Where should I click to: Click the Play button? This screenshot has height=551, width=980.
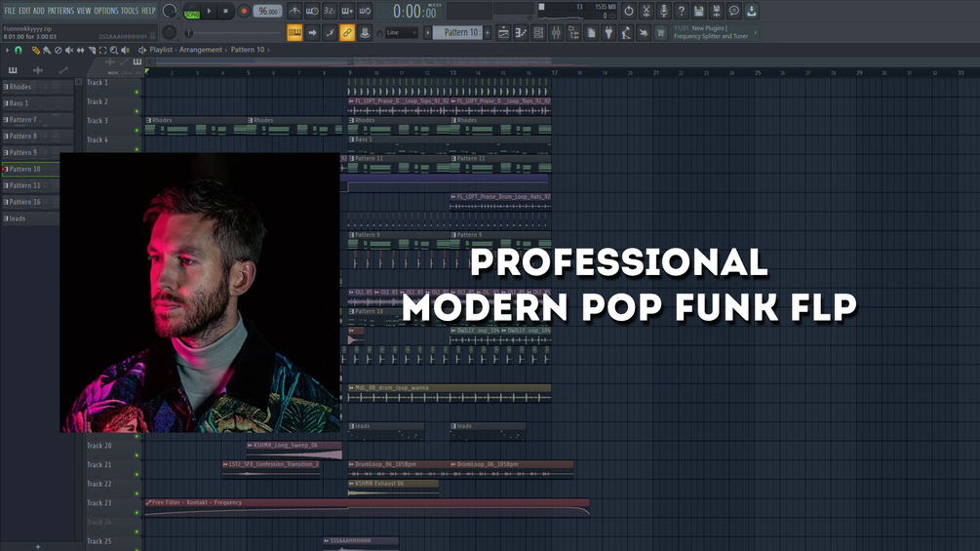click(210, 11)
